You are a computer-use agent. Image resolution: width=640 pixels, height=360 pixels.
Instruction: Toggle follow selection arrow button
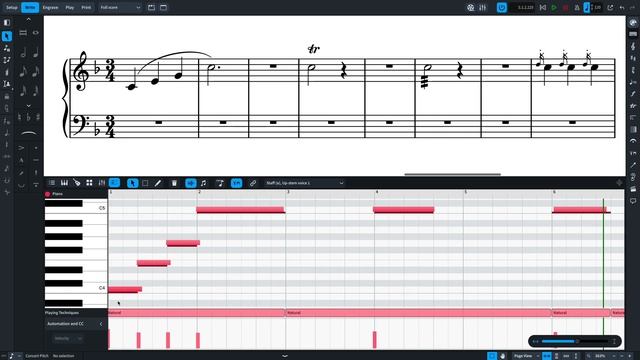tap(191, 183)
